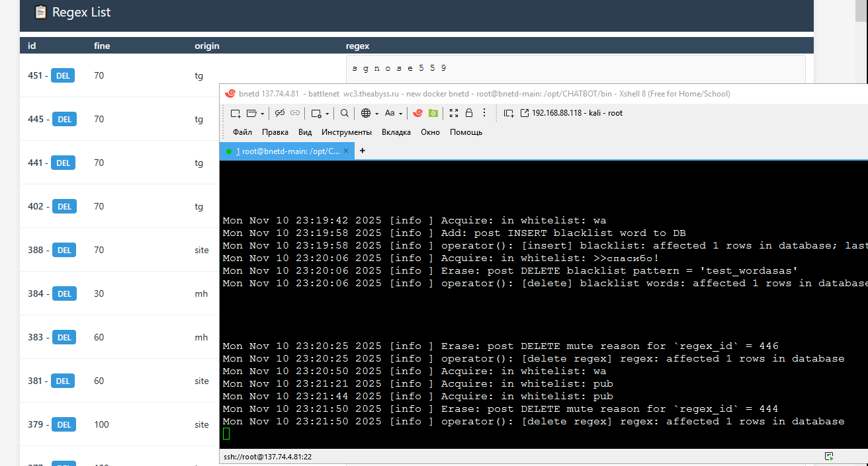Add a new tab with plus button
868x466 pixels.
coord(362,151)
